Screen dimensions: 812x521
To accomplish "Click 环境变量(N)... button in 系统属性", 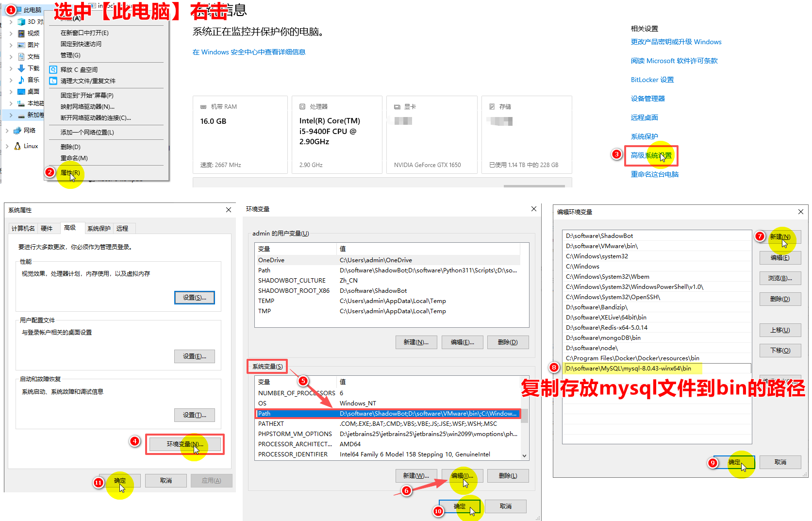I will [185, 444].
